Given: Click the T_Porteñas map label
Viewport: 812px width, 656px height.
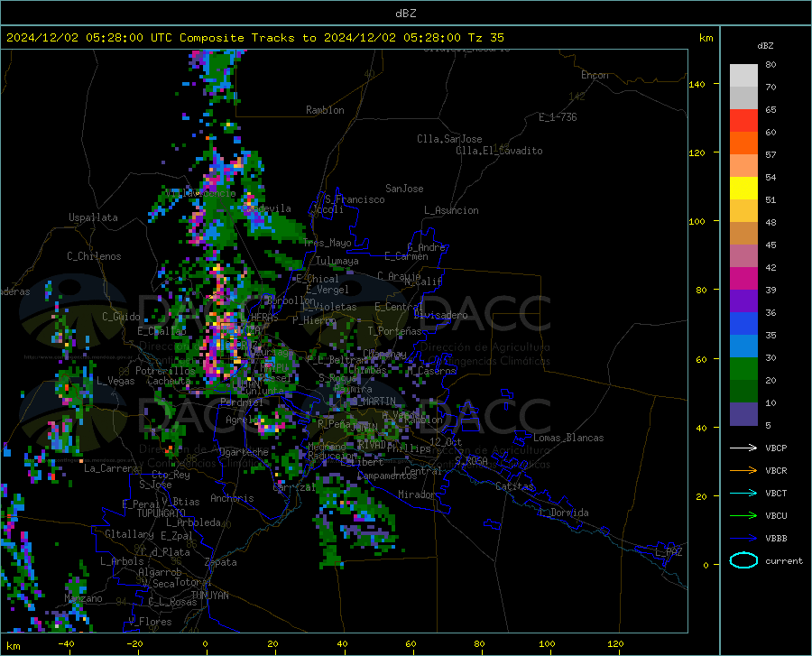Looking at the screenshot, I should coord(394,331).
